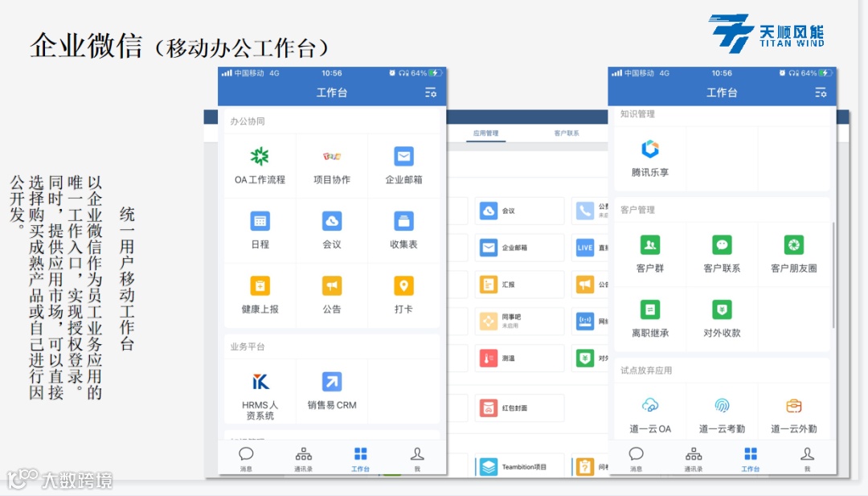Click the Titan Wind logo
868x496 pixels.
coord(768,33)
